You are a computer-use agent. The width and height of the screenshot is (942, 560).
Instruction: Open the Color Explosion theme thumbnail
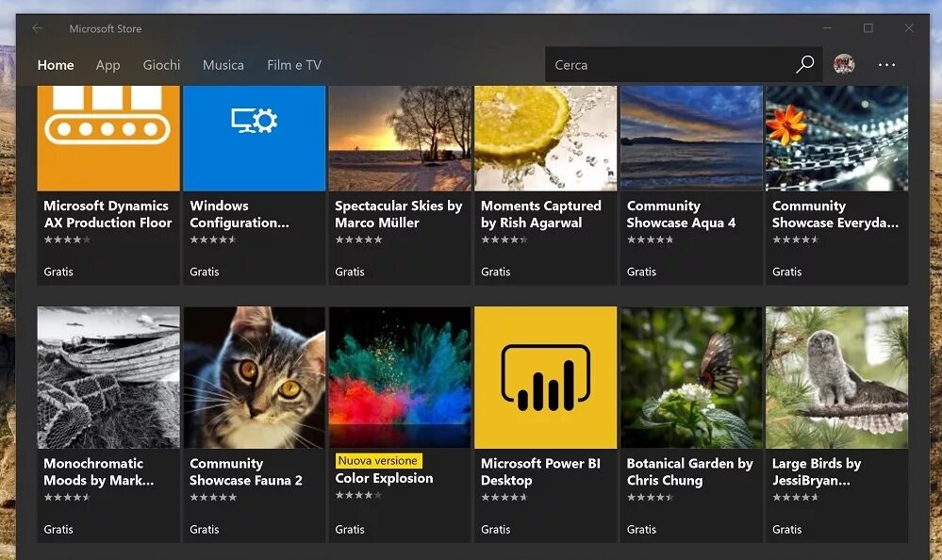click(399, 377)
